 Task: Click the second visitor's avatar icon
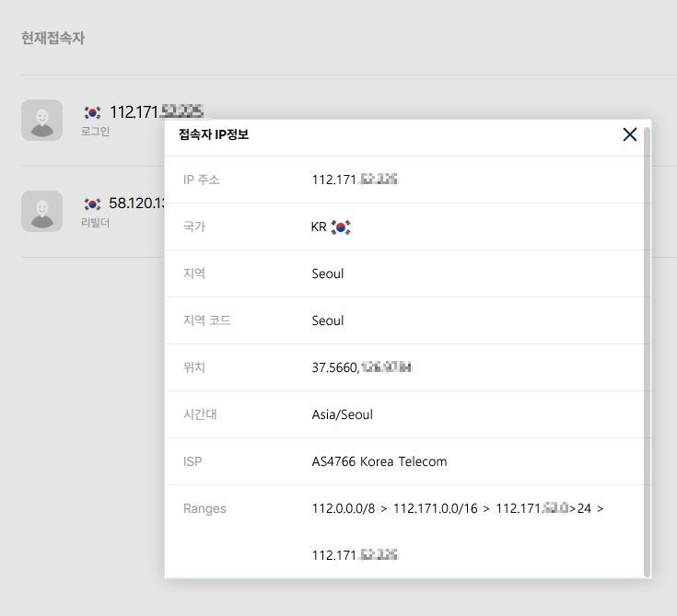pyautogui.click(x=41, y=211)
